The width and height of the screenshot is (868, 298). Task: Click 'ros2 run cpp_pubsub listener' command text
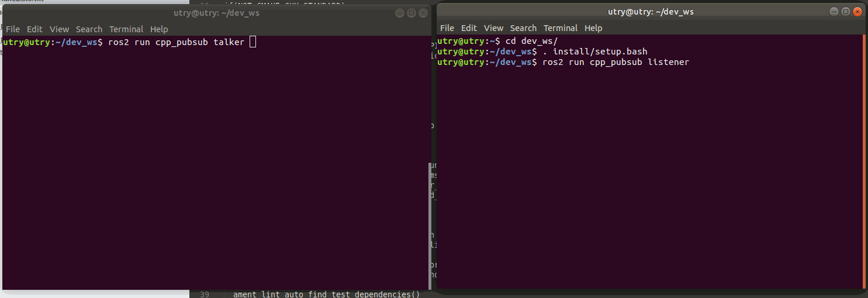coord(616,62)
